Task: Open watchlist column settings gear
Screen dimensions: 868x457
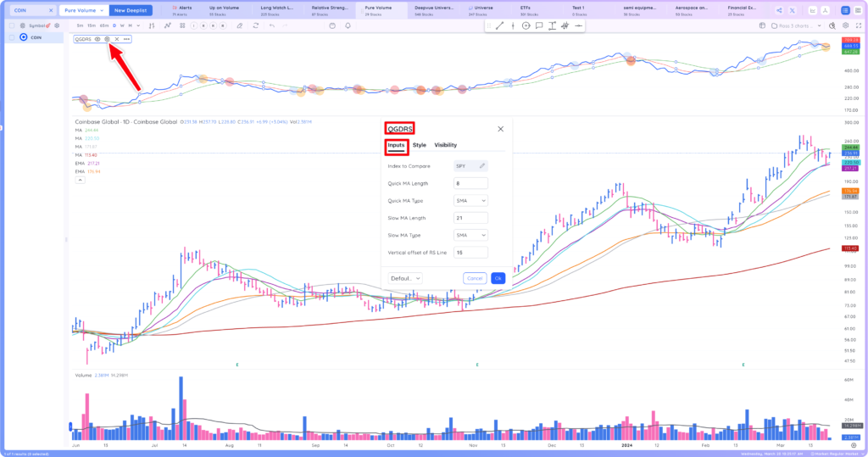Action: click(x=57, y=25)
